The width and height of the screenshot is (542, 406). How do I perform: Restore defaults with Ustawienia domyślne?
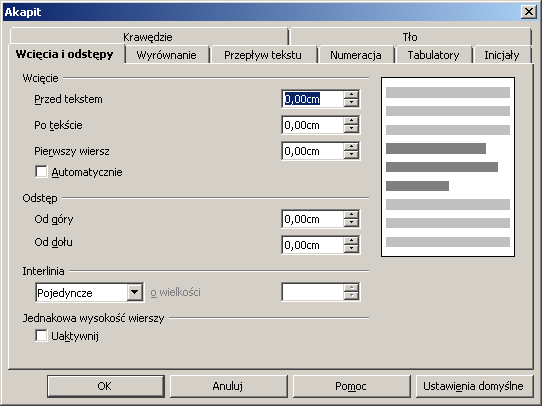click(474, 386)
